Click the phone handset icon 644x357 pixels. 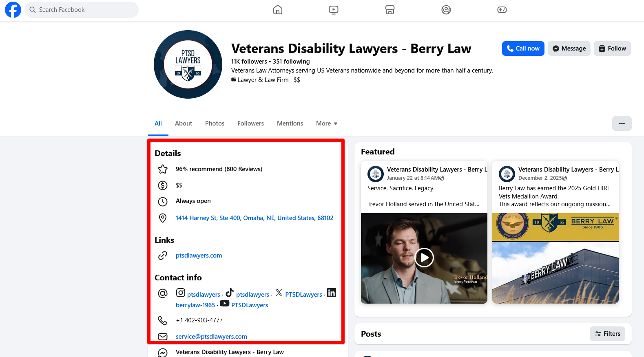(x=163, y=320)
